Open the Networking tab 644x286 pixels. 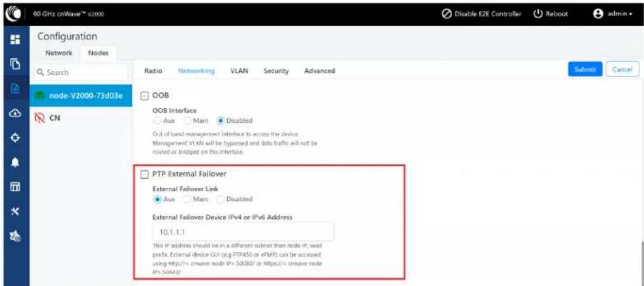tap(196, 71)
